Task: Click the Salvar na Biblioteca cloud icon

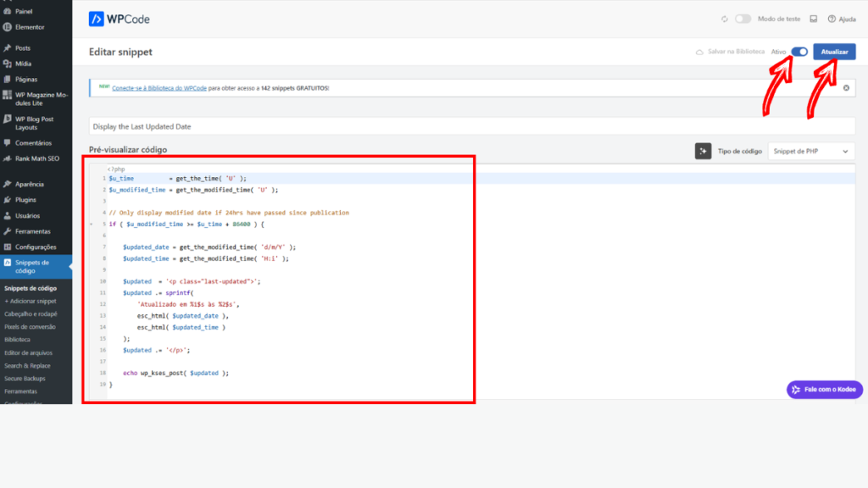Action: pyautogui.click(x=699, y=53)
